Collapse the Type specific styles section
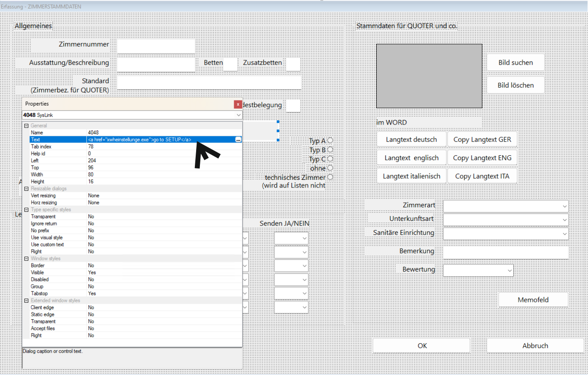The image size is (588, 375). point(26,210)
